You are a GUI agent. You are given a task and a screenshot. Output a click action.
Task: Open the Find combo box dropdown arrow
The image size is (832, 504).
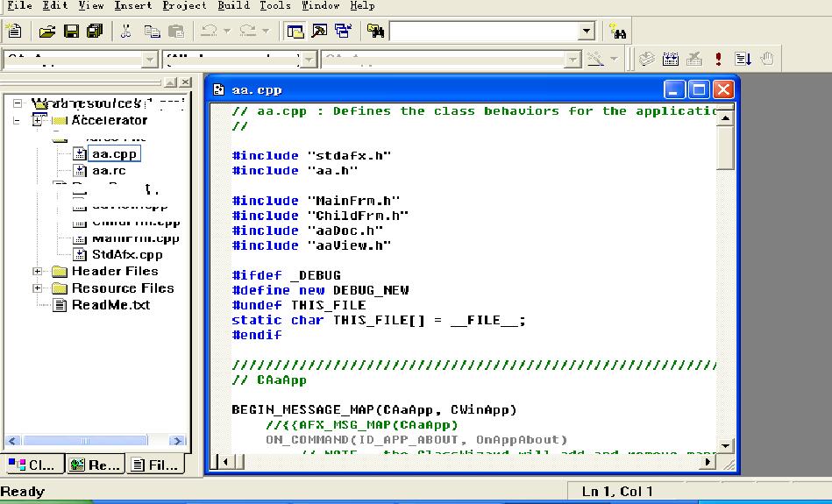[x=587, y=32]
